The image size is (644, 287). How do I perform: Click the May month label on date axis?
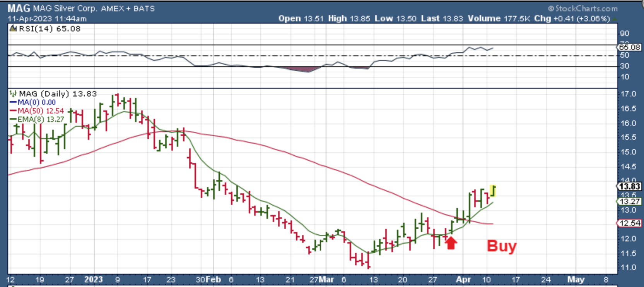click(576, 280)
